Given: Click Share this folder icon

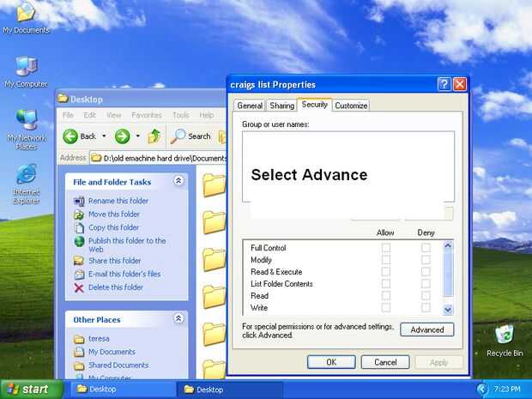Looking at the screenshot, I should [79, 261].
